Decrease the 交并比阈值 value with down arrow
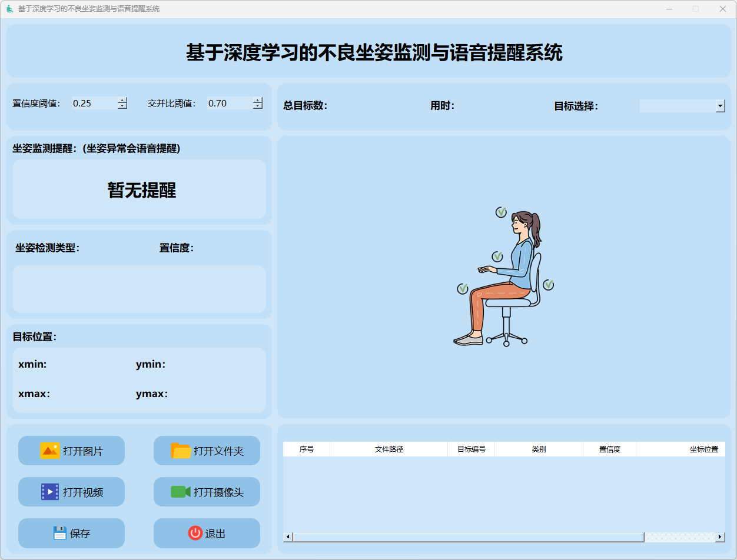The image size is (737, 560). (x=258, y=106)
